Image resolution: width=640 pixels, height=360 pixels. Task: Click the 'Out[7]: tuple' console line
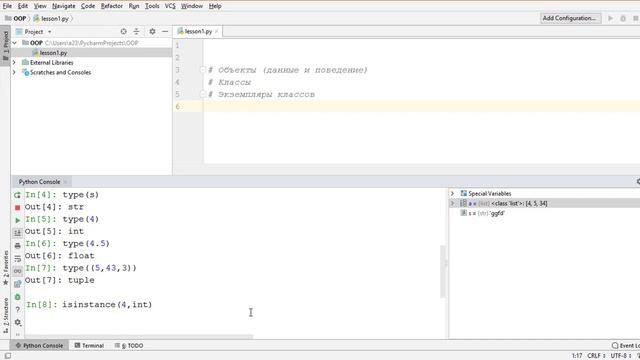(60, 280)
